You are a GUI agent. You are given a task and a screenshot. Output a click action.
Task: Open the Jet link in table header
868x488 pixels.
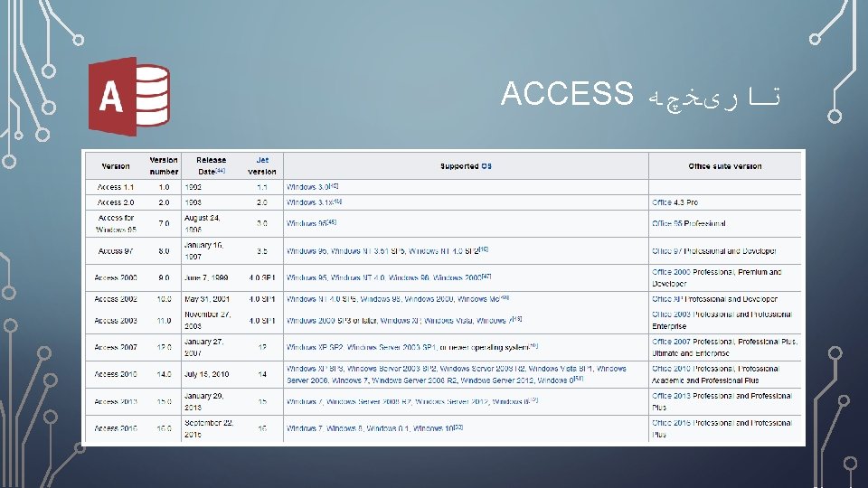(262, 160)
